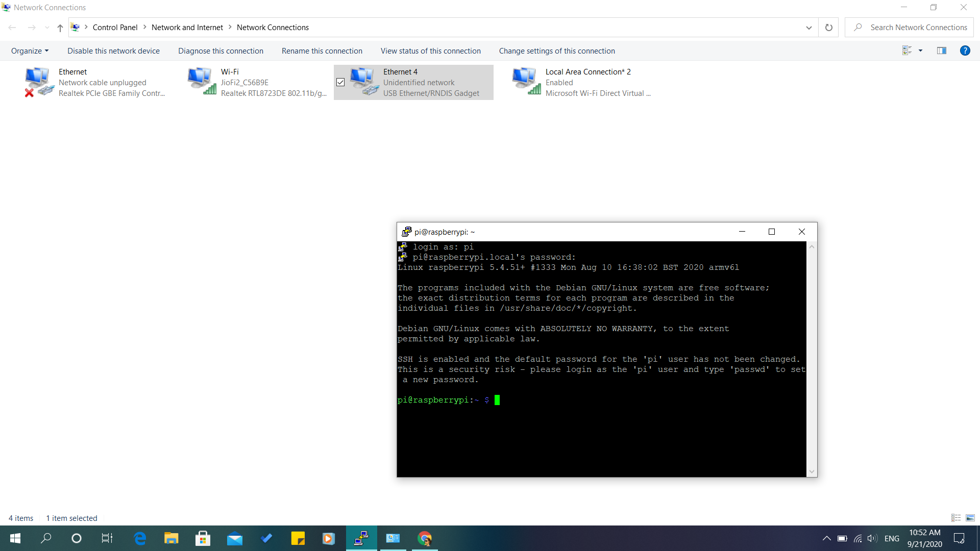Expand the address bar history dropdown arrow
This screenshot has height=551, width=980.
point(808,28)
